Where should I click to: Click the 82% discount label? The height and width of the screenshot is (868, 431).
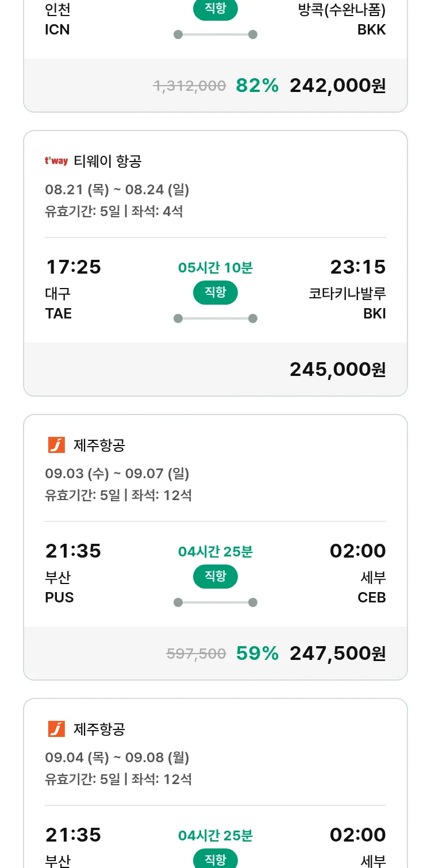[257, 86]
